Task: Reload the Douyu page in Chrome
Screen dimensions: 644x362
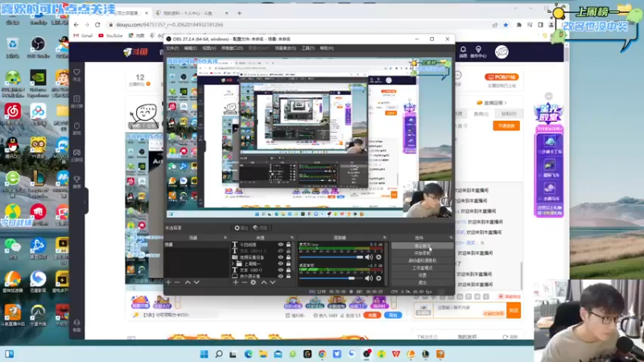Action: 97,25
